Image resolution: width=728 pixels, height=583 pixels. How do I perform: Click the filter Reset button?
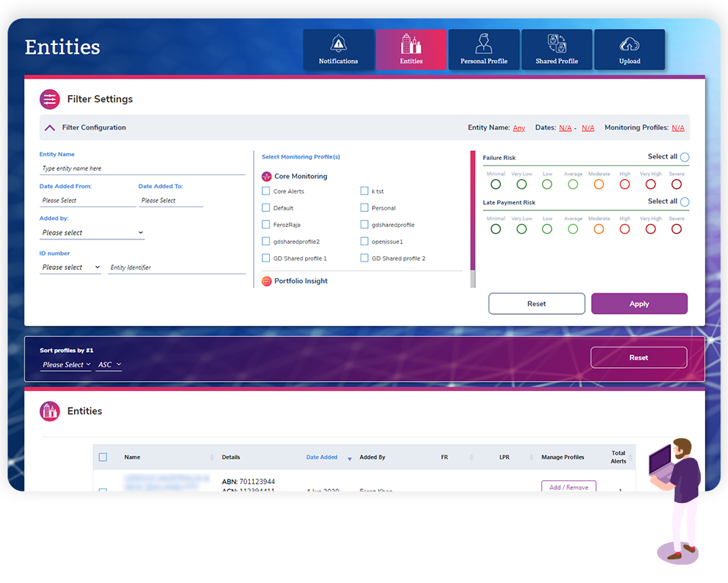pyautogui.click(x=537, y=303)
